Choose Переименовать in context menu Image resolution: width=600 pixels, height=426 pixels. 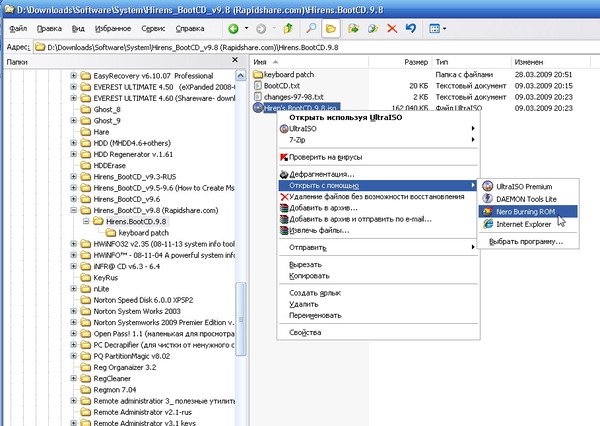378,315
